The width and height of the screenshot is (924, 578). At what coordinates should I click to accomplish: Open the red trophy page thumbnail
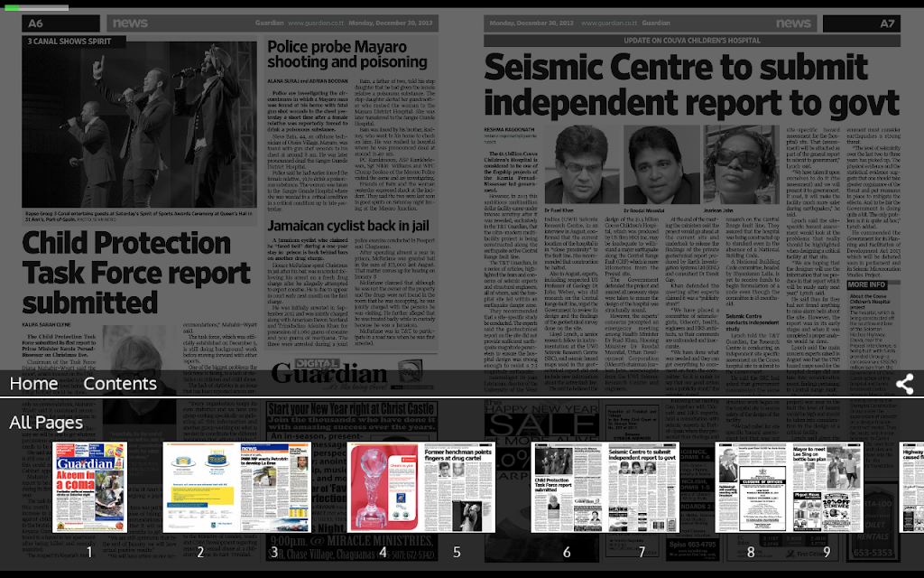click(x=383, y=487)
